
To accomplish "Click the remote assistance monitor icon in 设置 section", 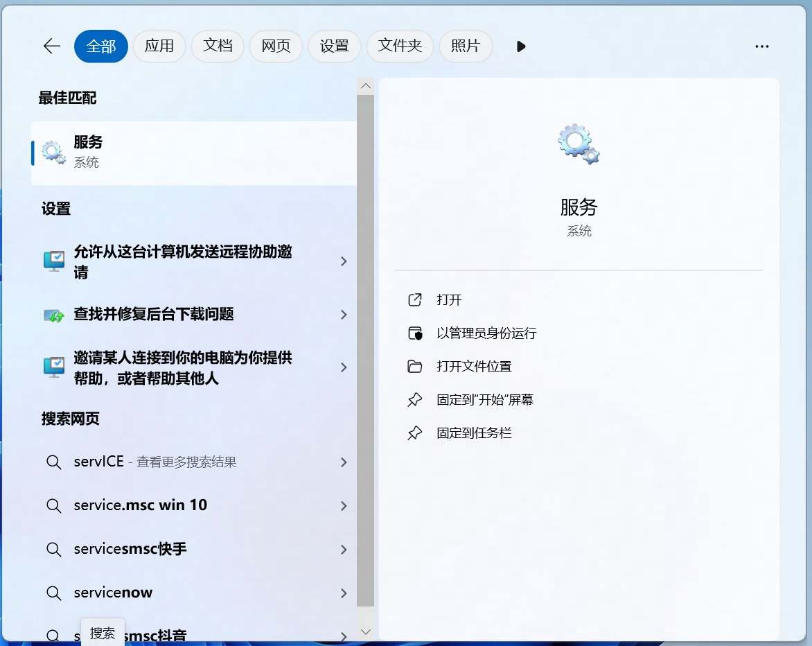I will tap(53, 261).
